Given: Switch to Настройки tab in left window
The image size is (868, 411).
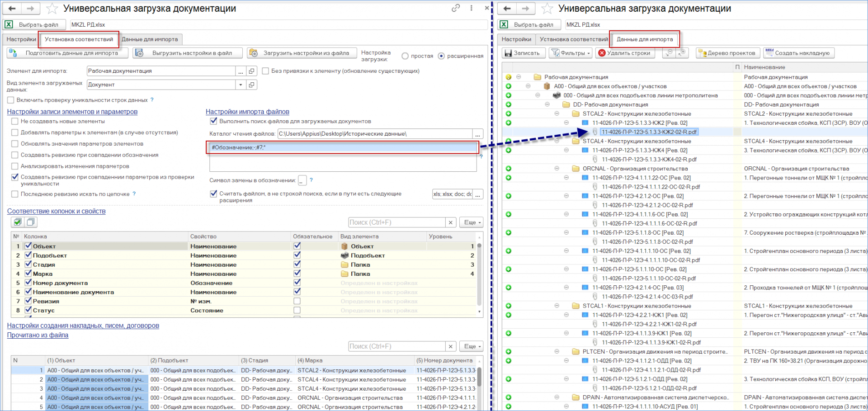Looking at the screenshot, I should [x=21, y=39].
